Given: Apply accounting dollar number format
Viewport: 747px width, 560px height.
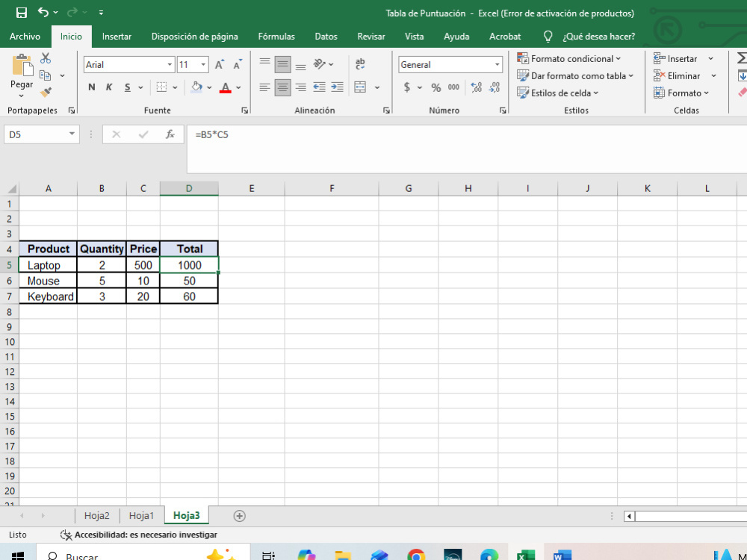Looking at the screenshot, I should (x=407, y=87).
